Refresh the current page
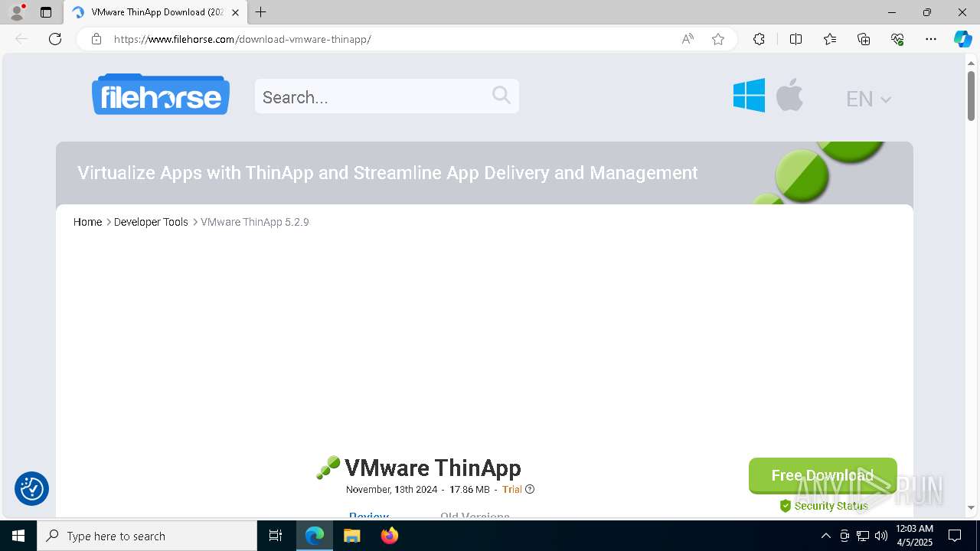Screen dimensions: 980x551 [x=55, y=39]
